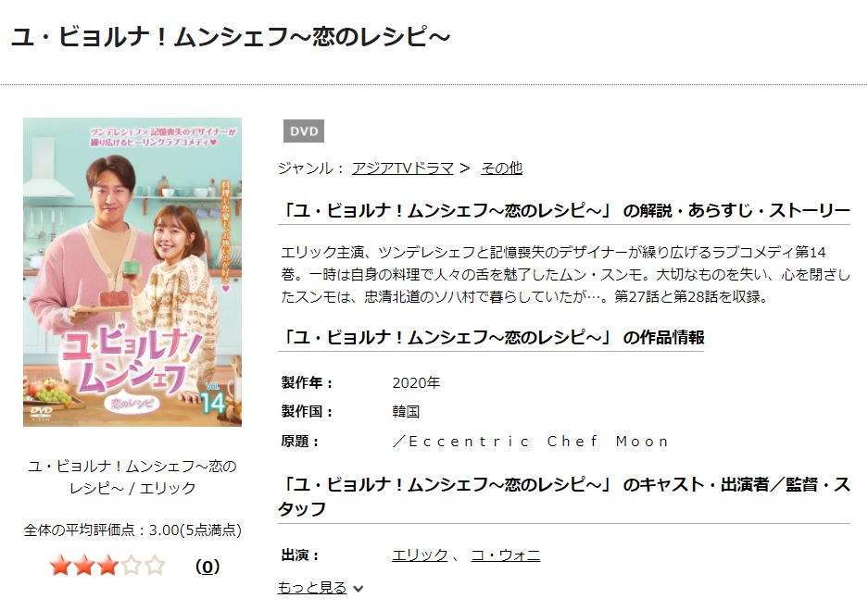This screenshot has height=611, width=868.
Task: Click the DVD cover Vol.14 thumbnail
Action: pyautogui.click(x=132, y=272)
